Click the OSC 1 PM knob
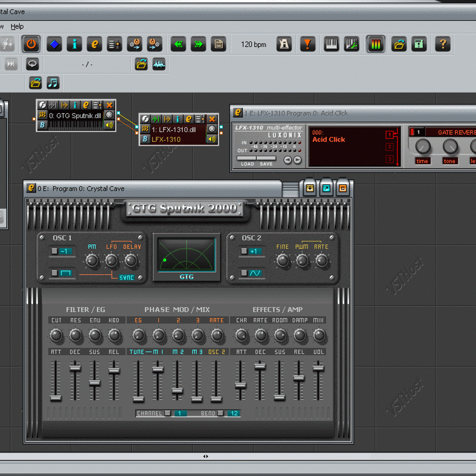The image size is (476, 476). (x=92, y=261)
